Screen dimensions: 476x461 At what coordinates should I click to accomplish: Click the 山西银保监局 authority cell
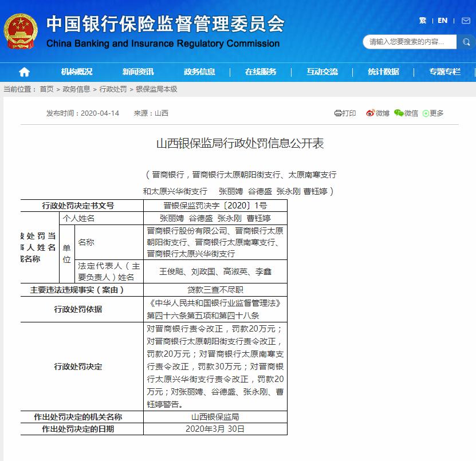[215, 417]
